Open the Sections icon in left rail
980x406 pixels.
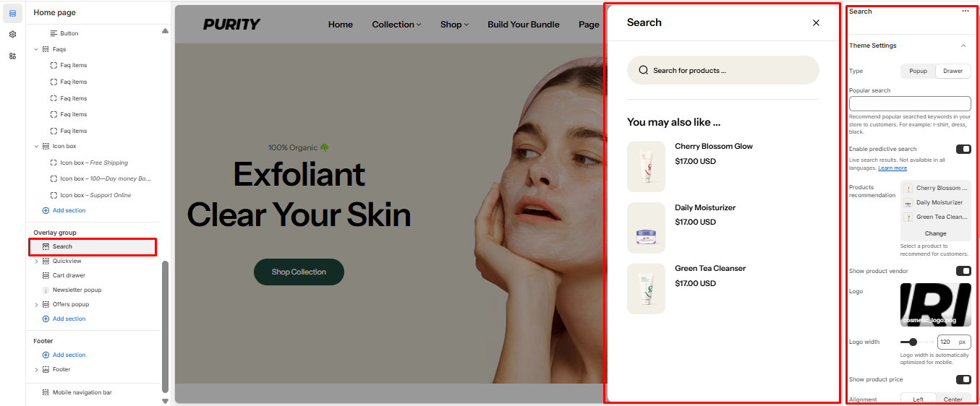coord(12,13)
